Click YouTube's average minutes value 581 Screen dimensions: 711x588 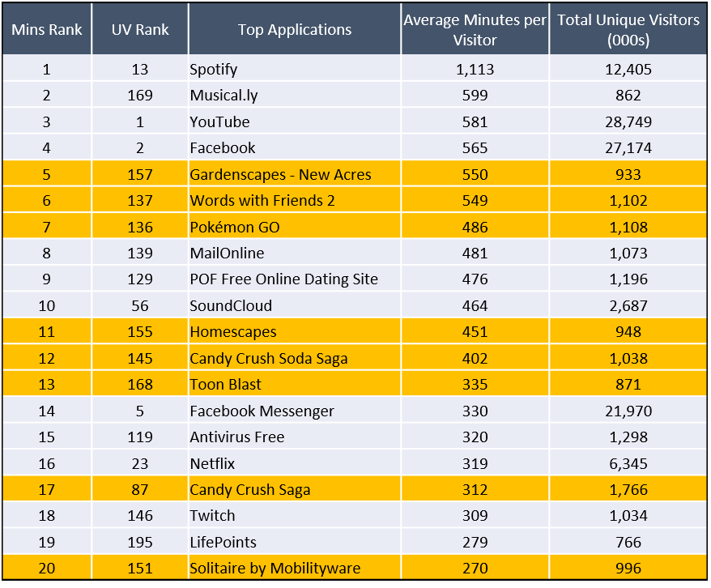475,121
